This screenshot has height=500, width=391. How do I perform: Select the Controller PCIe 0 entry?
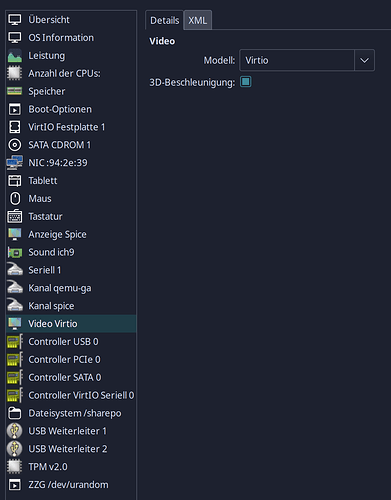tap(71, 360)
